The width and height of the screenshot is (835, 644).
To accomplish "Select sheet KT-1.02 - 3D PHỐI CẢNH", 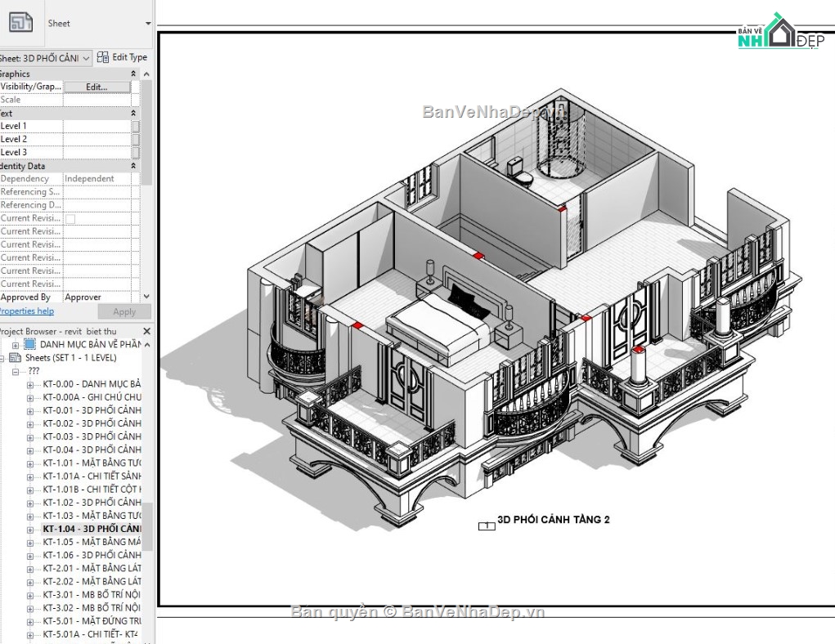I will [x=92, y=503].
